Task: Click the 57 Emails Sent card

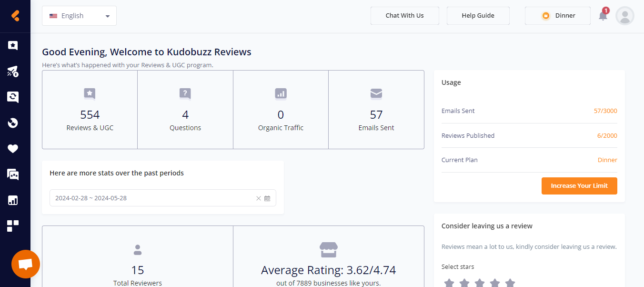Action: point(376,110)
